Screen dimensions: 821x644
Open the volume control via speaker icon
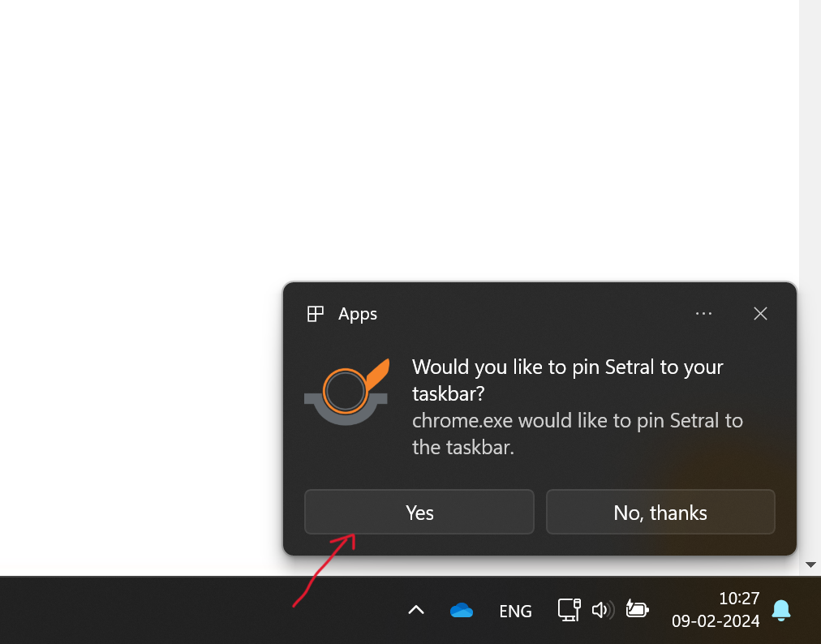click(604, 610)
